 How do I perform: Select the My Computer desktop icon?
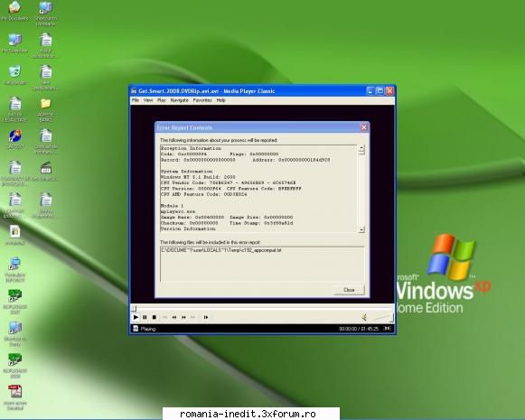(14, 43)
